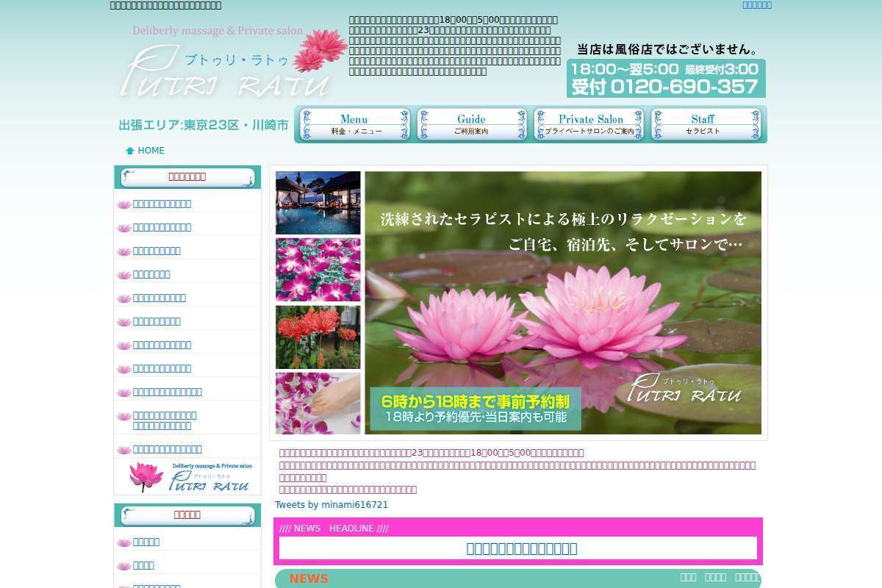Click the Putri Ratu header logo
The width and height of the screenshot is (882, 588).
[232, 62]
